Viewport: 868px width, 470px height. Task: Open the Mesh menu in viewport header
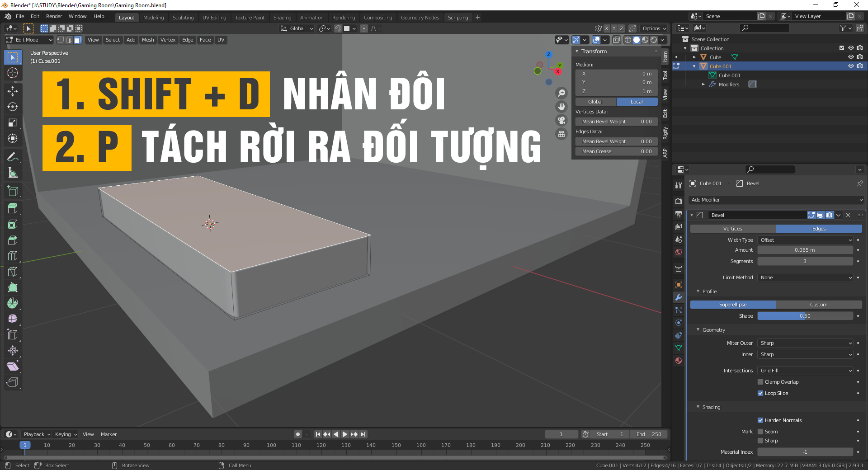tap(148, 40)
